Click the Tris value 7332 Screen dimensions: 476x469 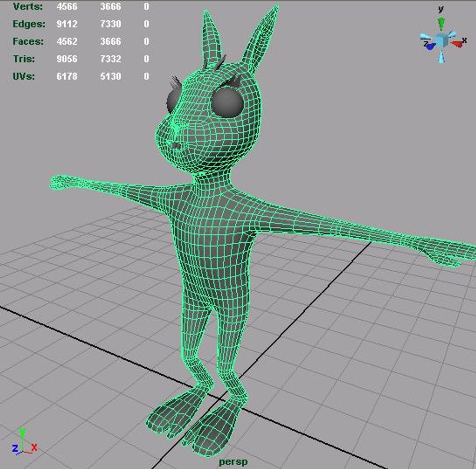pos(110,59)
